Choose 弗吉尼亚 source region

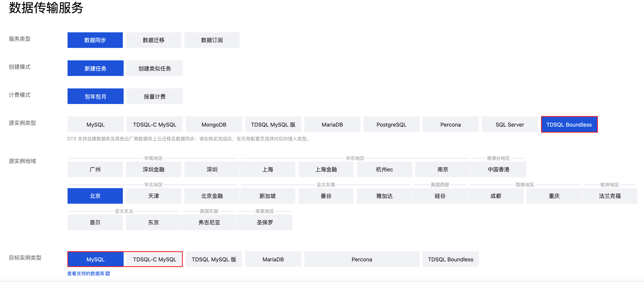209,222
